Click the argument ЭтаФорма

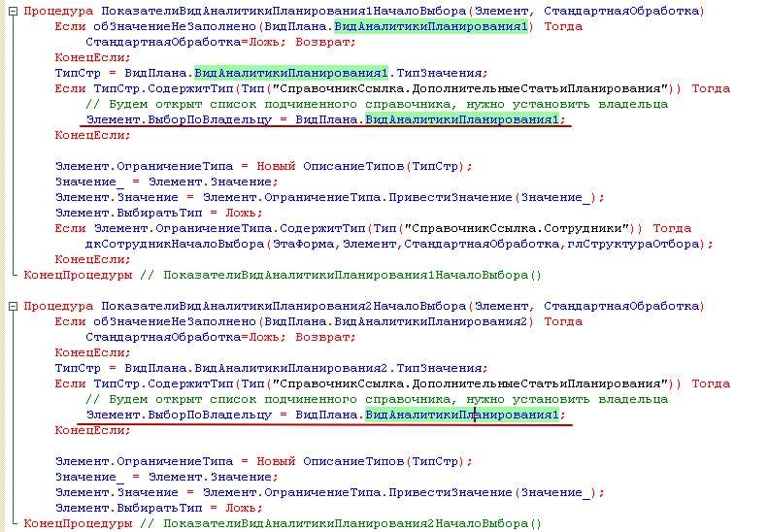303,244
